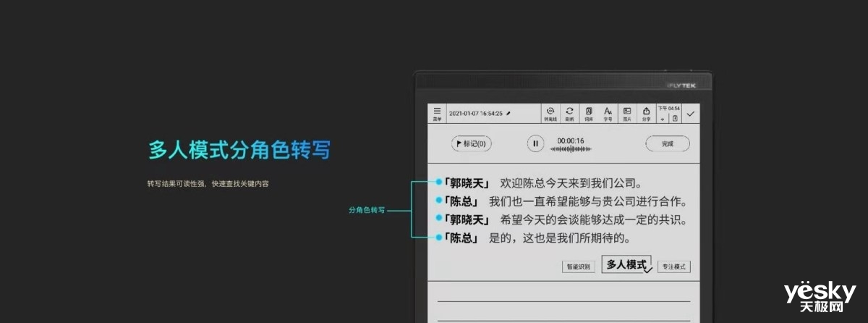
Task: Click the recording audio waveform
Action: click(571, 149)
